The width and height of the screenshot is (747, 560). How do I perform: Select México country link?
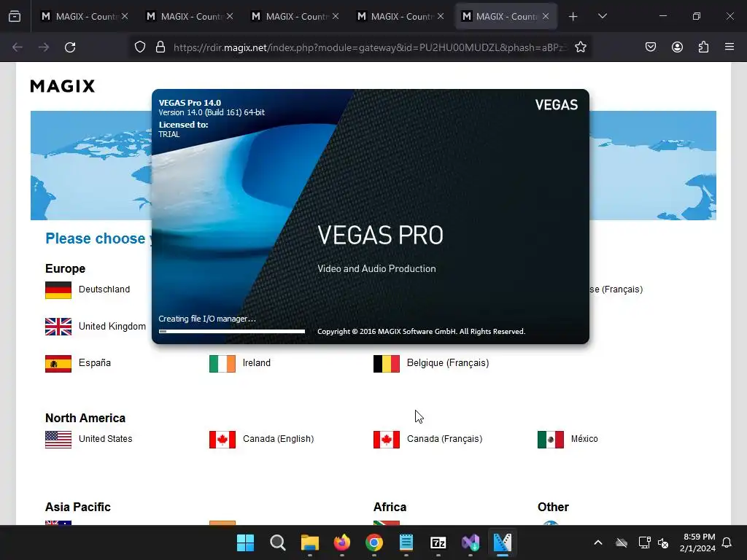click(x=584, y=438)
